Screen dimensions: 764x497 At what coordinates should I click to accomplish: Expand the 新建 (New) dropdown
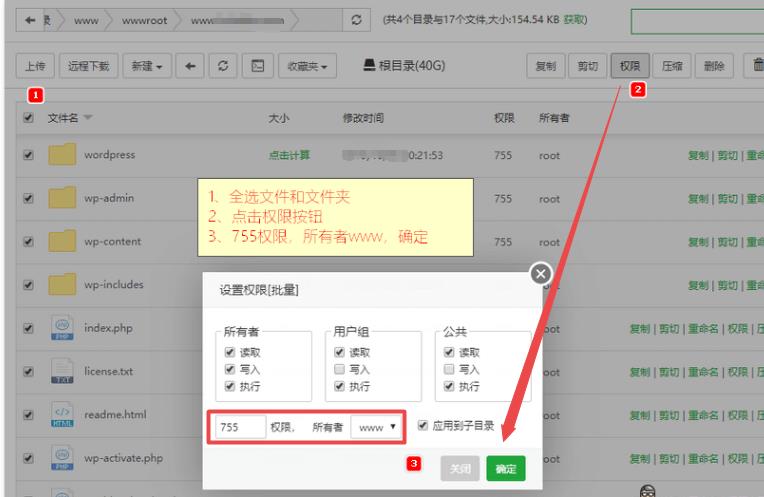tap(147, 66)
